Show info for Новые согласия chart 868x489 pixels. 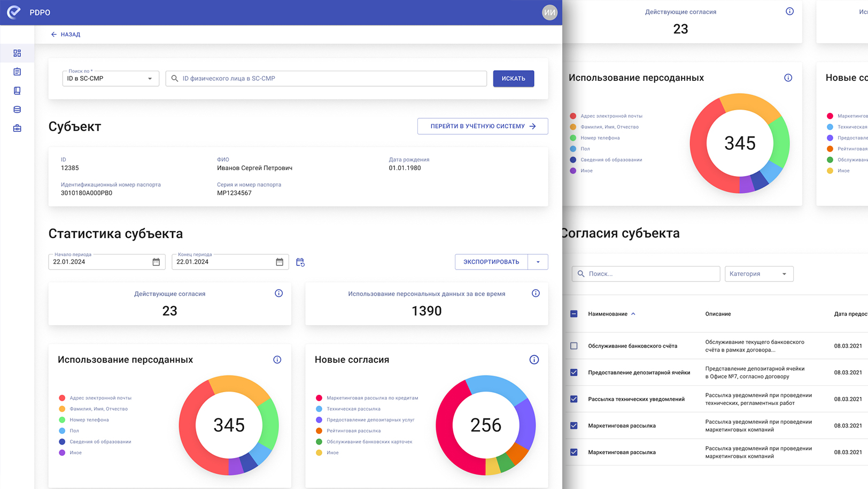(534, 360)
